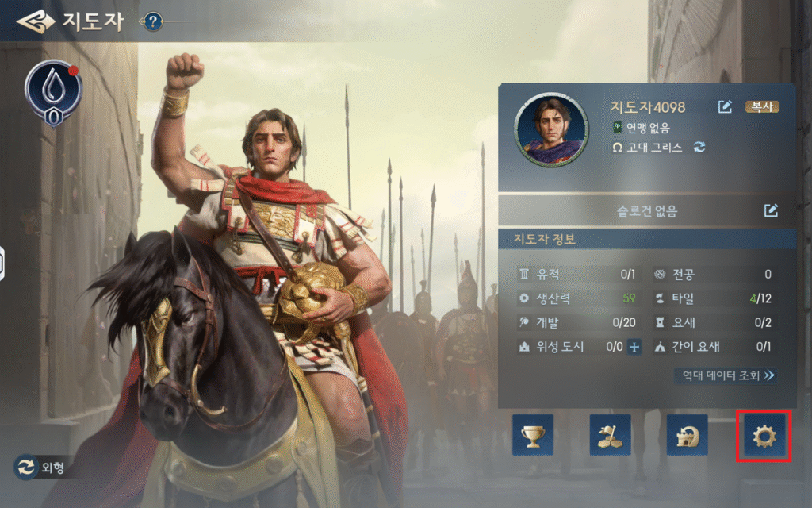Viewport: 812px width, 508px height.
Task: Copy leader ID with 복사 button
Action: [x=762, y=107]
